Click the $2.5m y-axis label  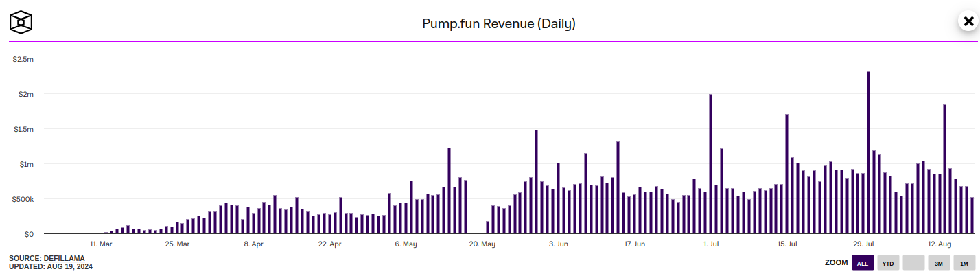(x=23, y=59)
